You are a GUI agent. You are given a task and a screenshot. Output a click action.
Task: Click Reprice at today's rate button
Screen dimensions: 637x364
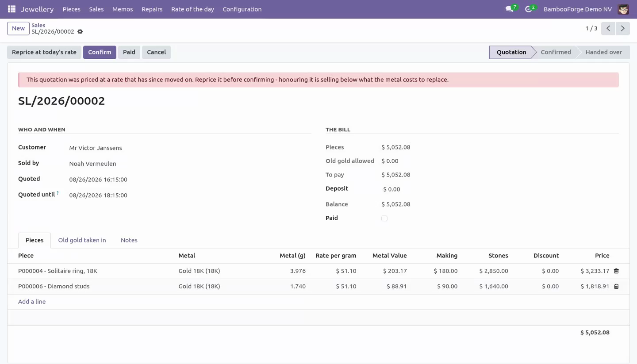pos(44,52)
